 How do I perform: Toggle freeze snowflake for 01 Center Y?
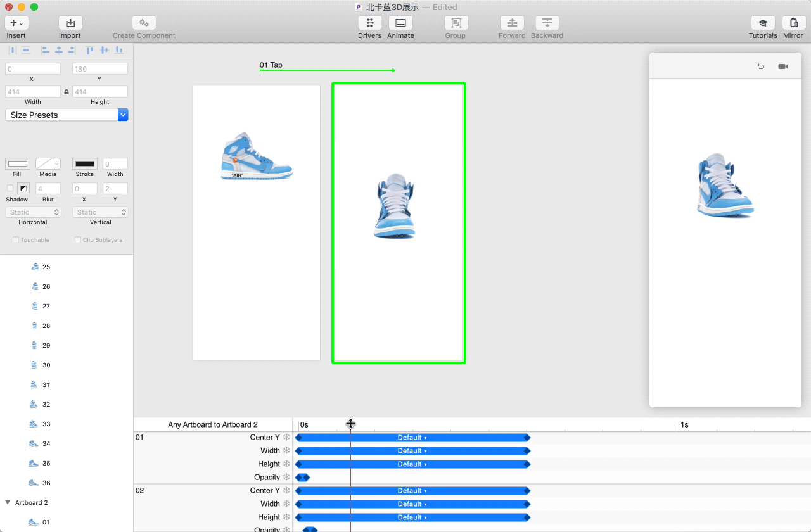(x=286, y=438)
